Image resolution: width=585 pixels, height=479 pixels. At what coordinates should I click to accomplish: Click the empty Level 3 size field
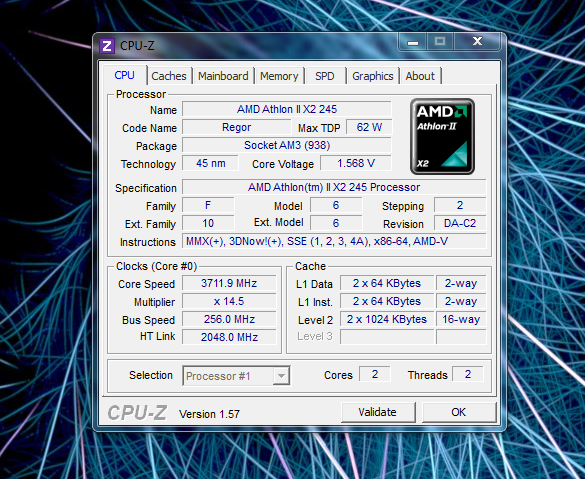[x=387, y=337]
